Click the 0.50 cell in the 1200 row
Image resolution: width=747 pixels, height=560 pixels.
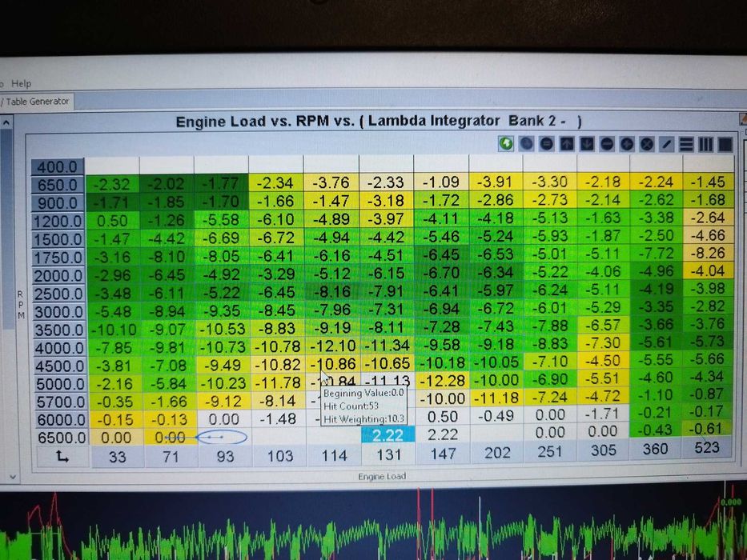pyautogui.click(x=112, y=221)
